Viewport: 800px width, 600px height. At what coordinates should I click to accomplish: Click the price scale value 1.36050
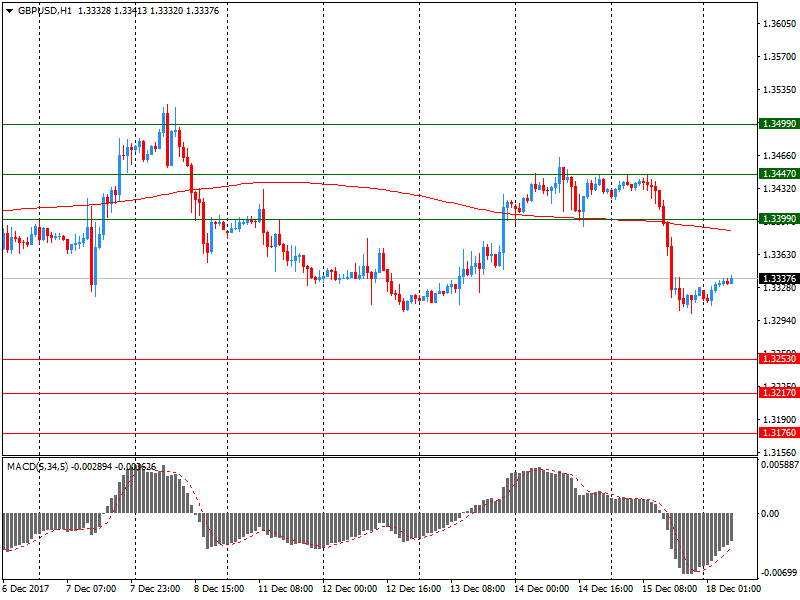[779, 23]
